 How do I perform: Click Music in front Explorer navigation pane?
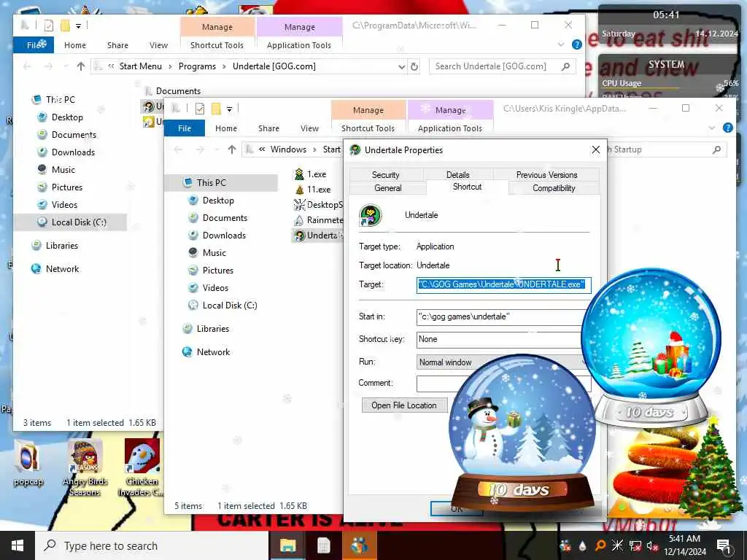point(214,253)
